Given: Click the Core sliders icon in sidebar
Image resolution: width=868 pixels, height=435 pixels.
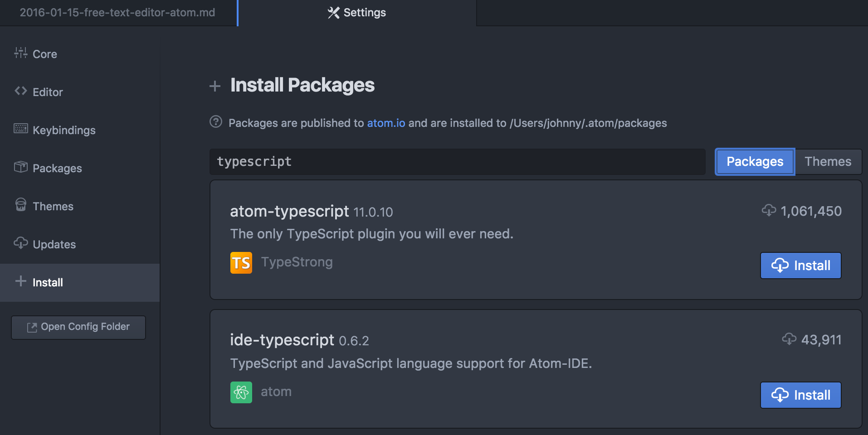Looking at the screenshot, I should click(20, 53).
